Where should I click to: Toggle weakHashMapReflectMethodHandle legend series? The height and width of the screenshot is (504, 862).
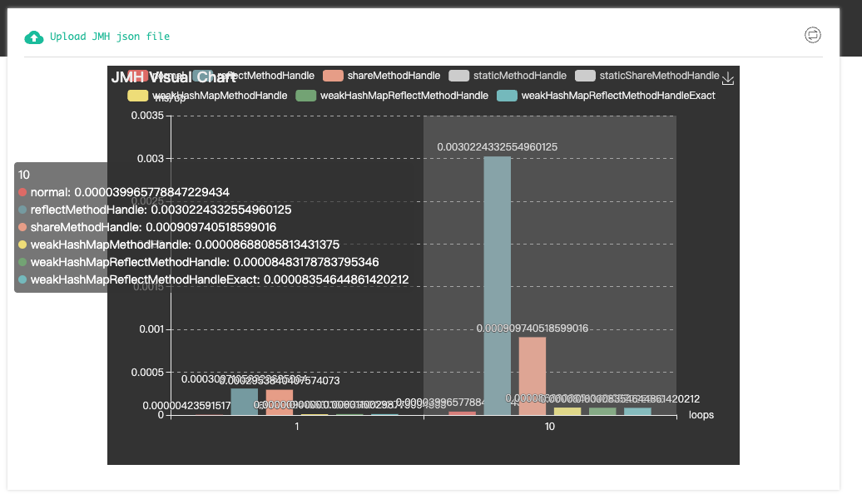coord(392,96)
